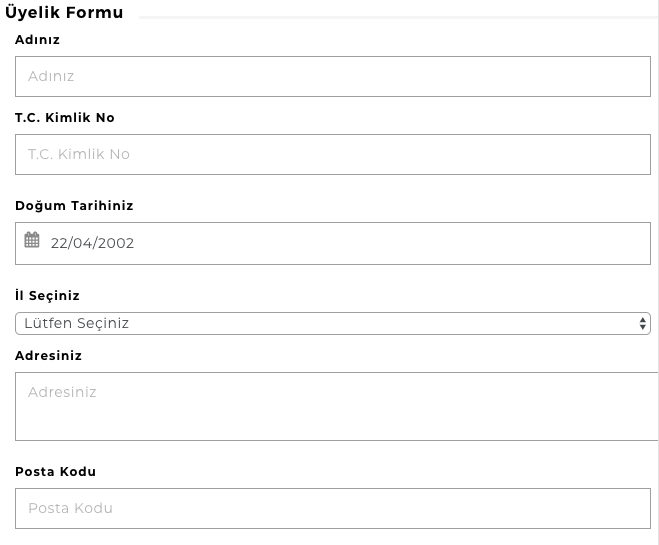Click the Adresiniz placeholder text
Viewport: 659px width, 545px height.
click(62, 392)
